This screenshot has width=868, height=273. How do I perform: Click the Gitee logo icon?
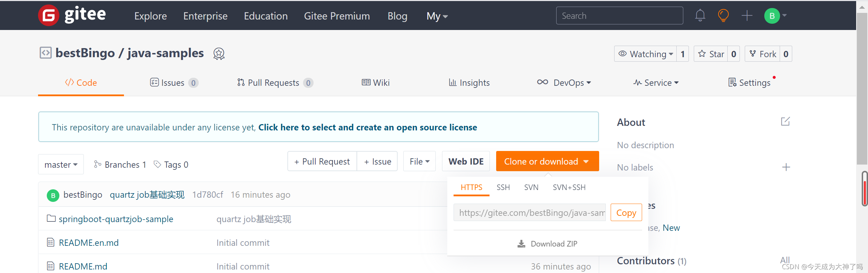pyautogui.click(x=48, y=15)
